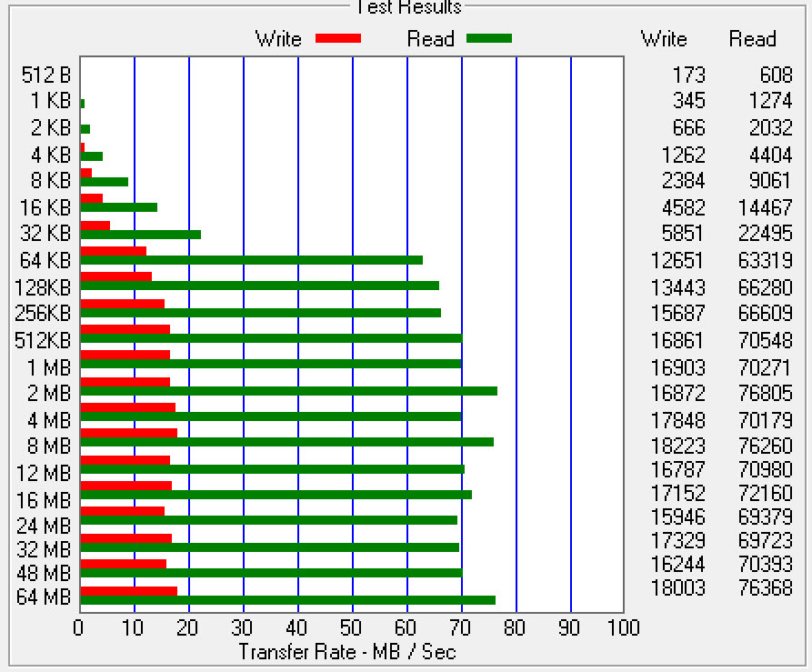This screenshot has width=812, height=672.
Task: Click the 50 tick label on the axis
Action: (x=352, y=628)
